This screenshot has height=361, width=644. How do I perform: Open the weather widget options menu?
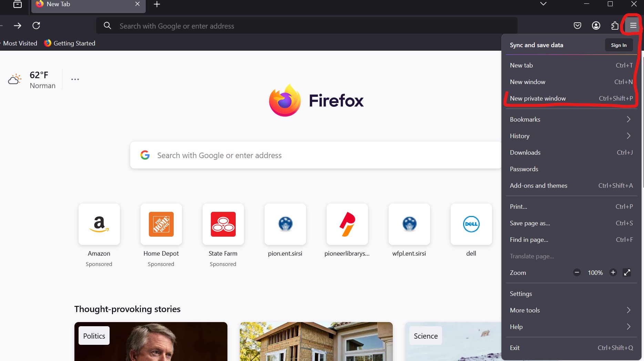pos(75,79)
